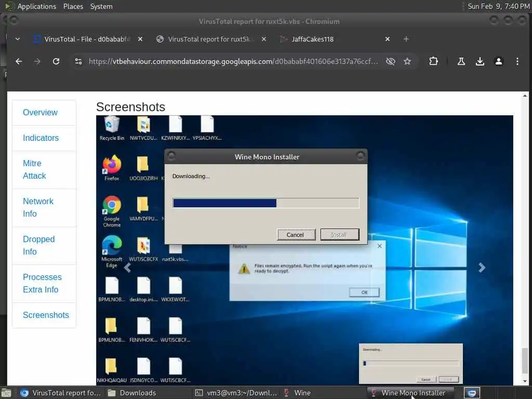Click the show desktop icon in the taskbar
The width and height of the screenshot is (532, 399).
(6, 393)
